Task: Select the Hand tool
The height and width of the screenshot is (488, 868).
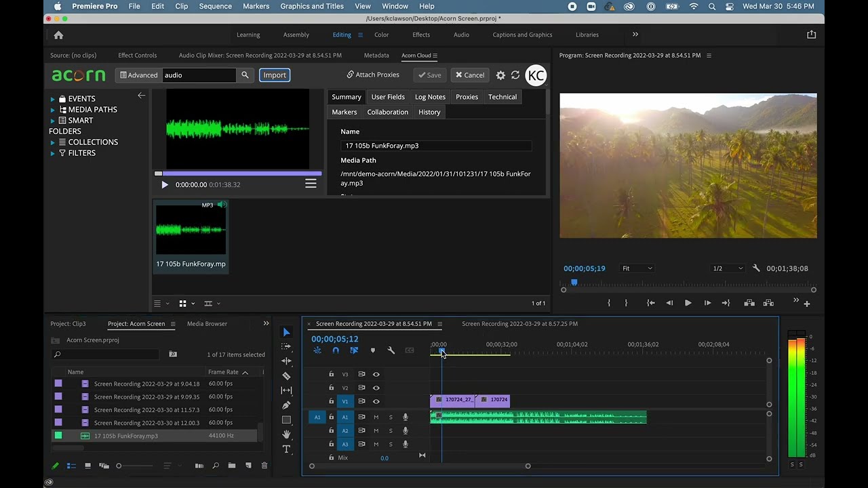Action: point(286,434)
